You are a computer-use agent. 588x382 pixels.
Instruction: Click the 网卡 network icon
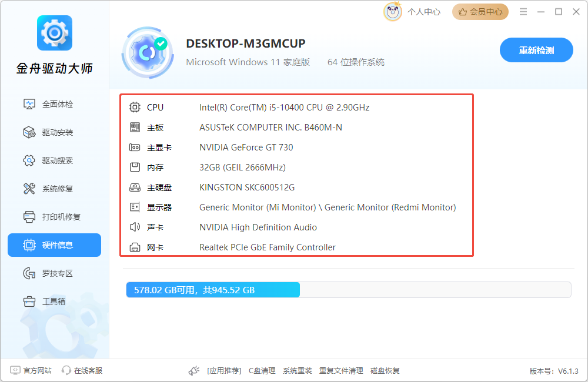point(135,247)
